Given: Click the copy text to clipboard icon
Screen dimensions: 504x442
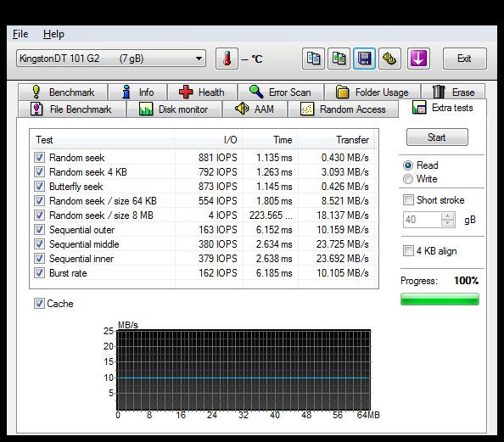Looking at the screenshot, I should (x=313, y=59).
